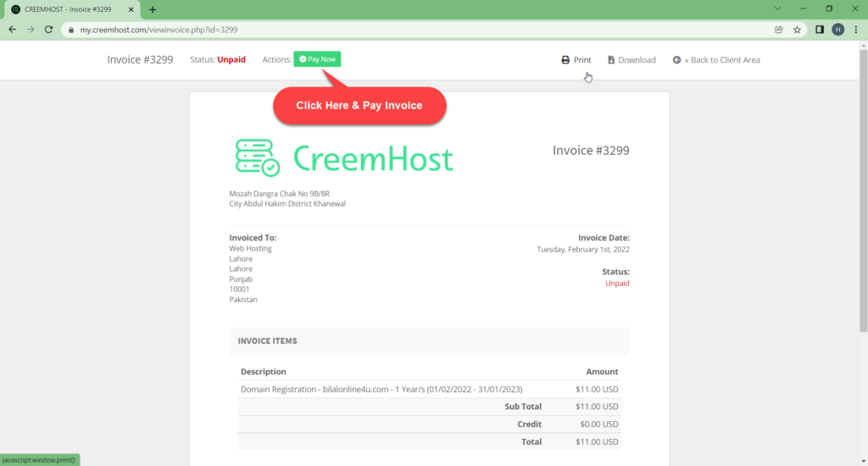Click the Pakistan address line
The width and height of the screenshot is (868, 466).
coord(243,299)
